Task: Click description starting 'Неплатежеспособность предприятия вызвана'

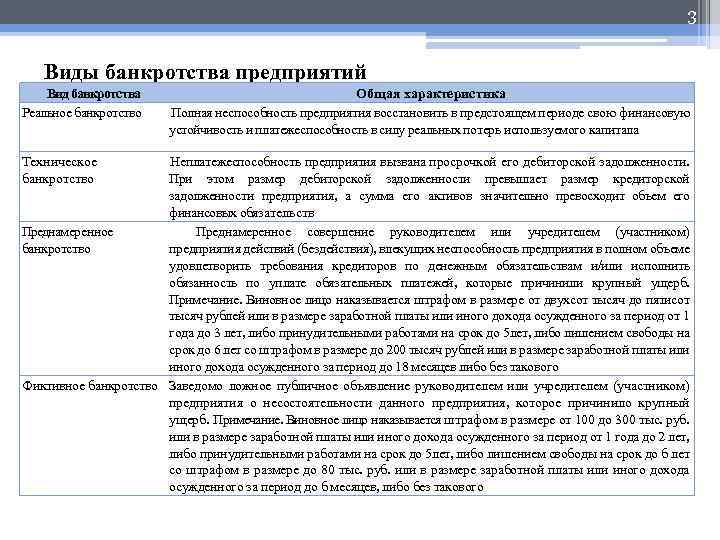Action: [429, 187]
